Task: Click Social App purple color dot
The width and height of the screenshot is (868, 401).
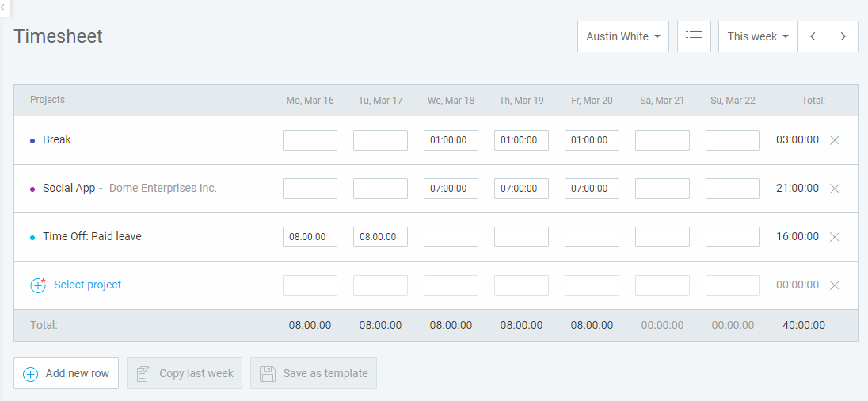Action: [32, 189]
